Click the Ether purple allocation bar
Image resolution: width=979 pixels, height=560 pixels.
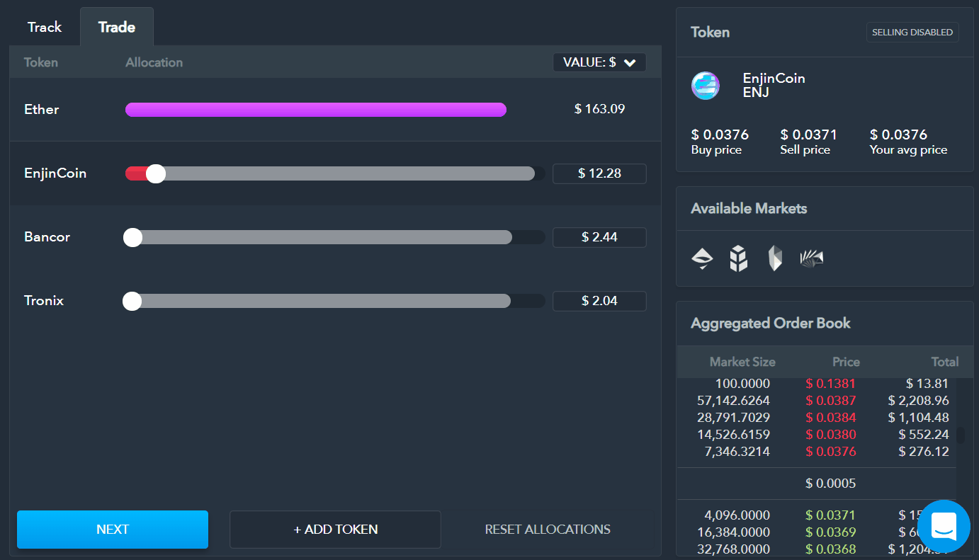coord(316,110)
